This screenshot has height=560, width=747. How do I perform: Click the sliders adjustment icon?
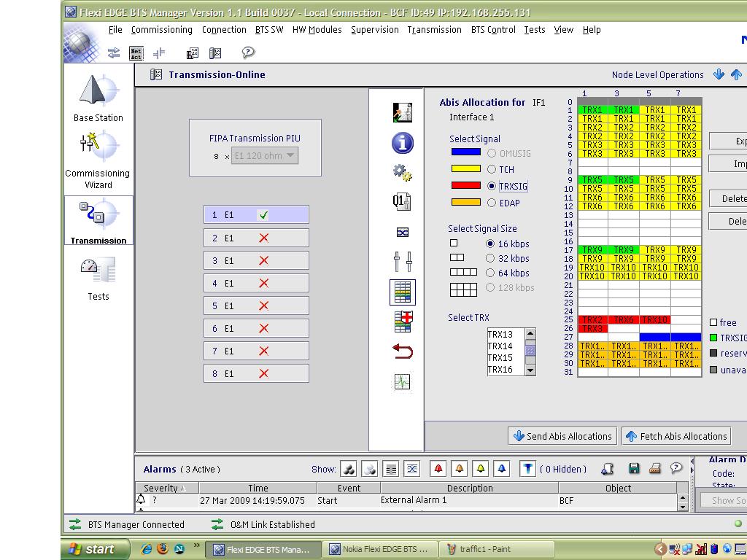click(x=402, y=262)
